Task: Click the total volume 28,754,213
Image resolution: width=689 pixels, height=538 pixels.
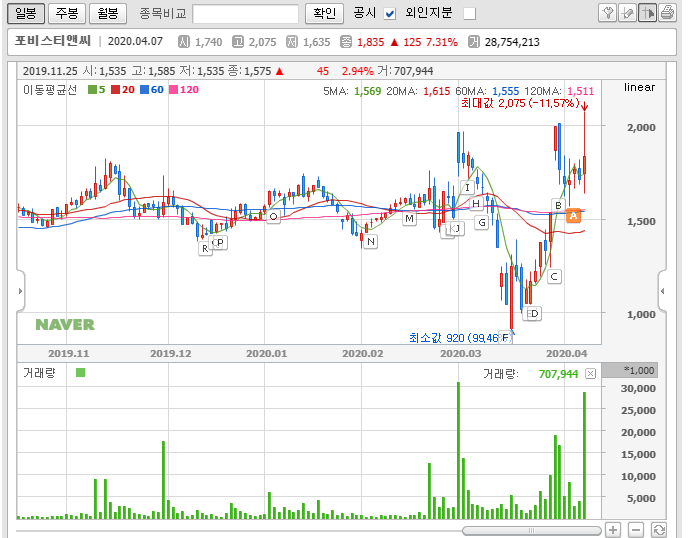Action: coord(512,42)
